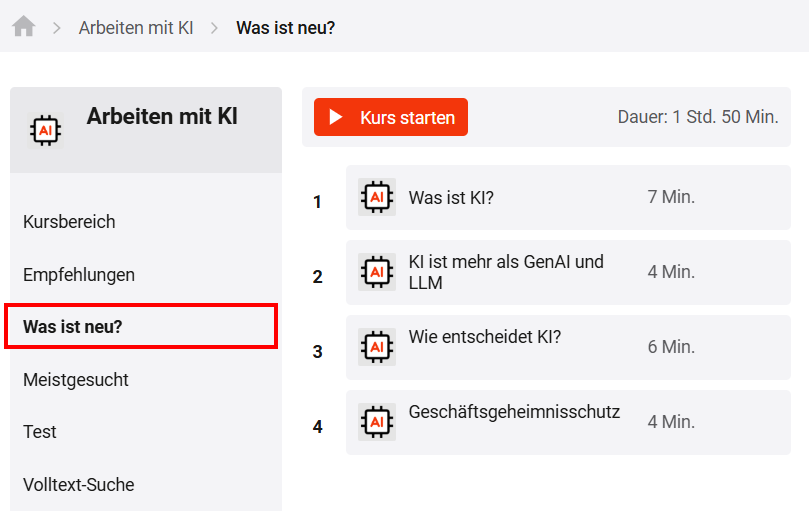Open Empfehlungen in the sidebar
This screenshot has height=511, width=809.
pos(79,275)
